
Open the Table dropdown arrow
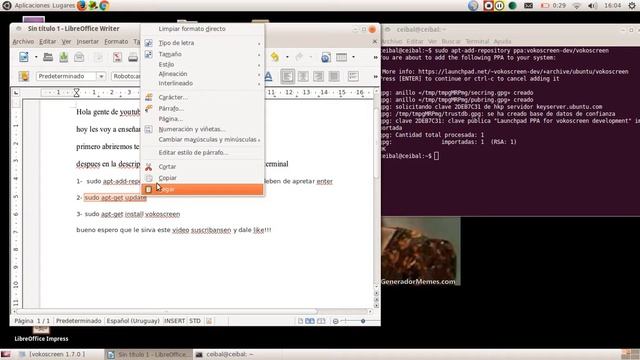[x=353, y=57]
